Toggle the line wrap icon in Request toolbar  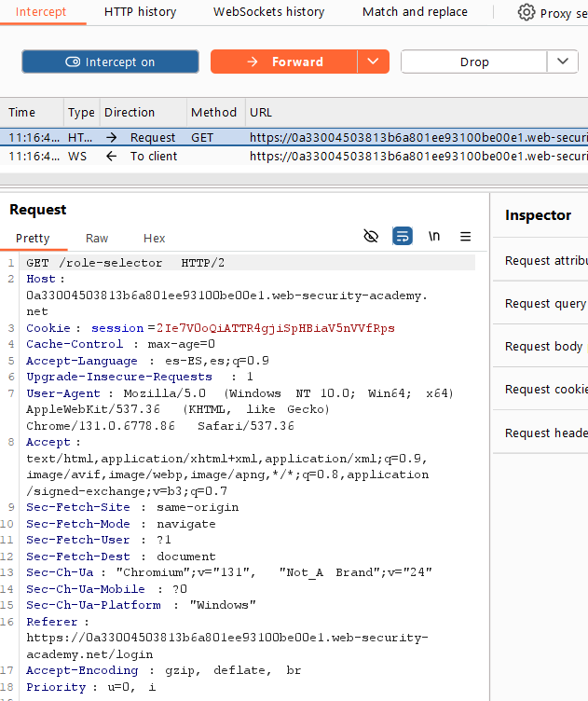point(403,237)
